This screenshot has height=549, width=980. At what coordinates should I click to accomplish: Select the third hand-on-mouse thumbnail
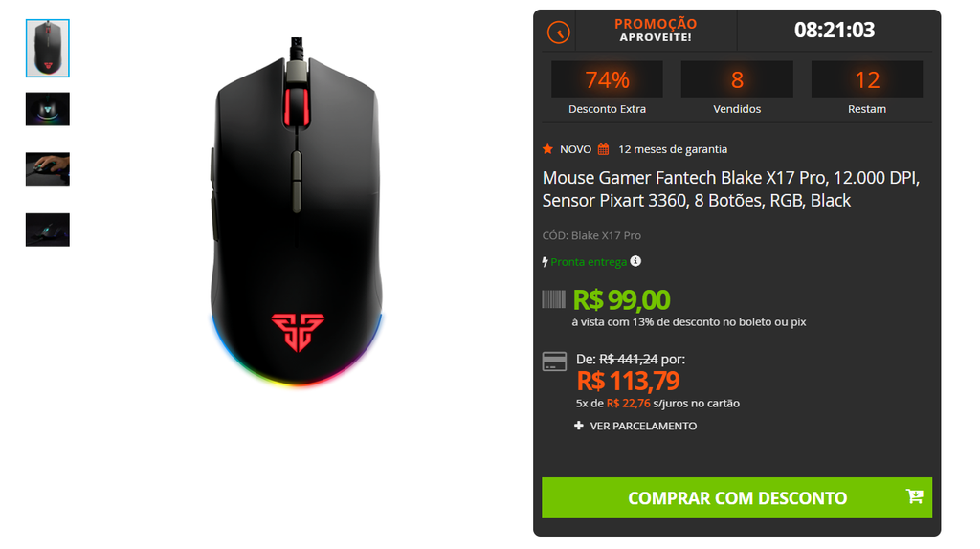tap(48, 169)
